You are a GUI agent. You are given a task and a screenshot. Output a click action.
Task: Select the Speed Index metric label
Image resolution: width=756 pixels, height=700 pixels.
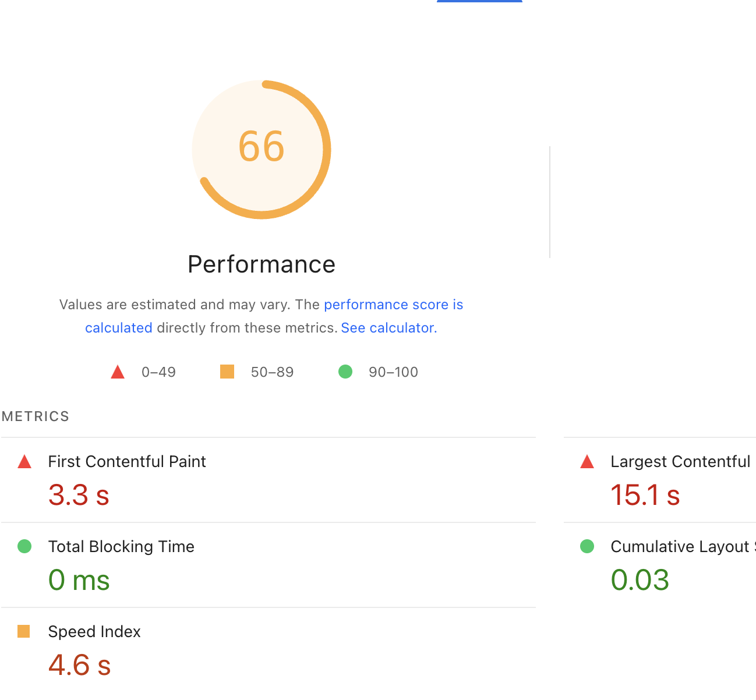94,632
